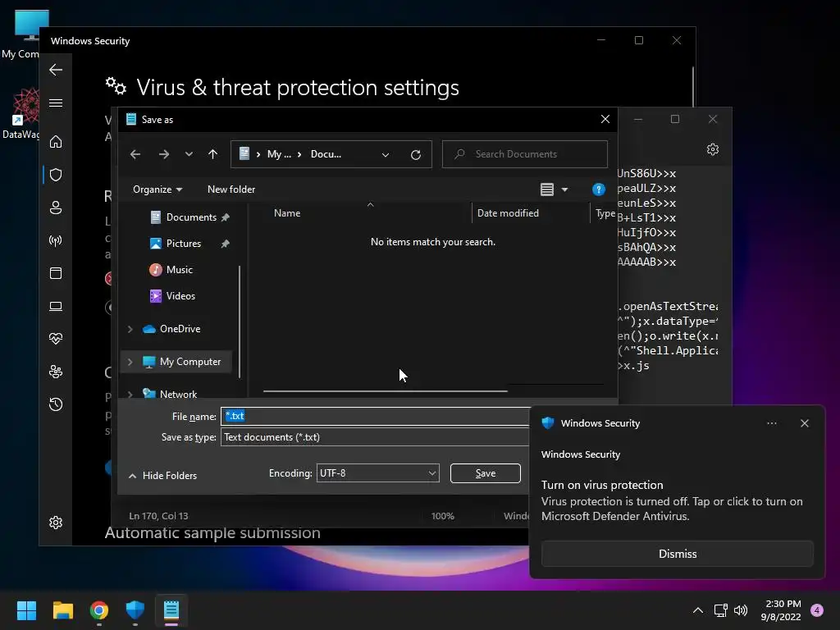Expand address bar path dropdown
This screenshot has width=840, height=630.
tap(386, 155)
